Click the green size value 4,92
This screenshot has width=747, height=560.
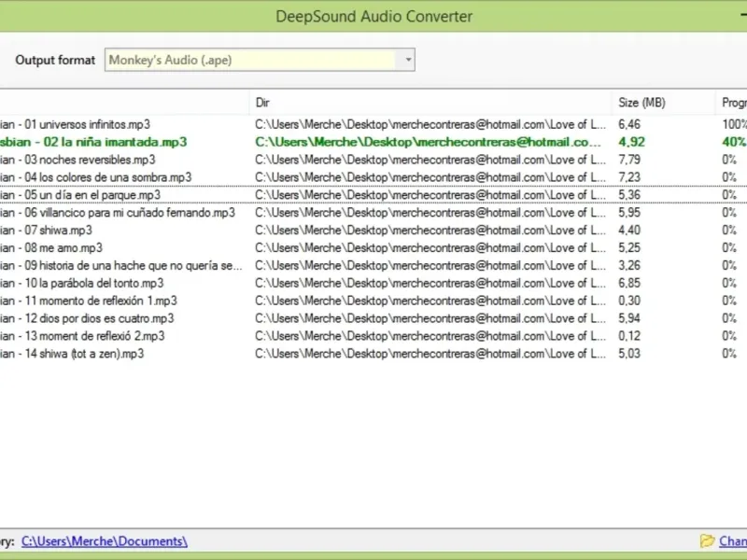(x=632, y=142)
